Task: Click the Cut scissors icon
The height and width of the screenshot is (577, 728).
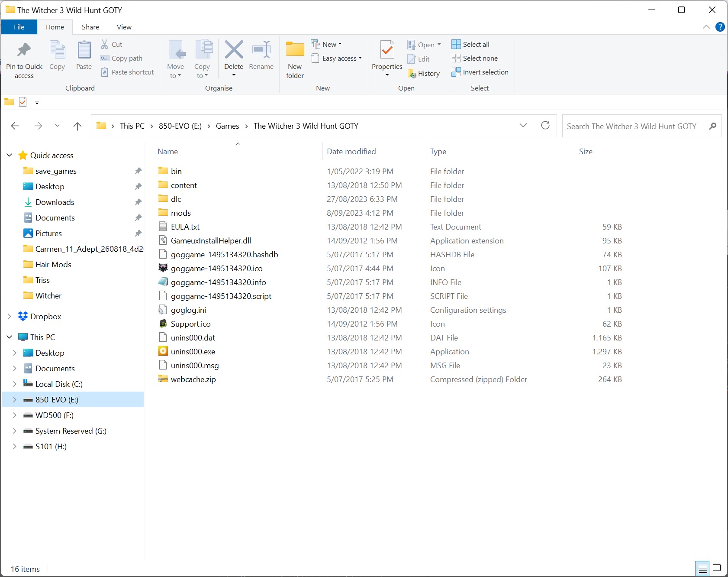Action: pyautogui.click(x=104, y=44)
